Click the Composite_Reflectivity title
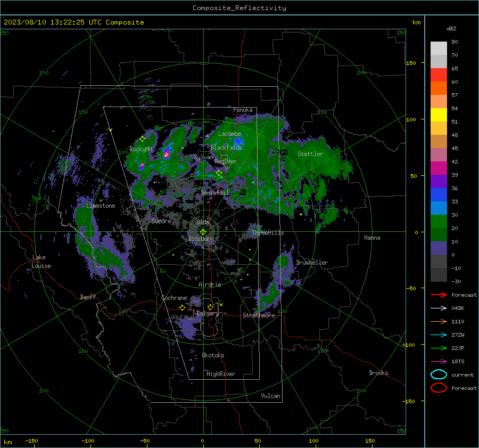The width and height of the screenshot is (479, 448). [240, 8]
